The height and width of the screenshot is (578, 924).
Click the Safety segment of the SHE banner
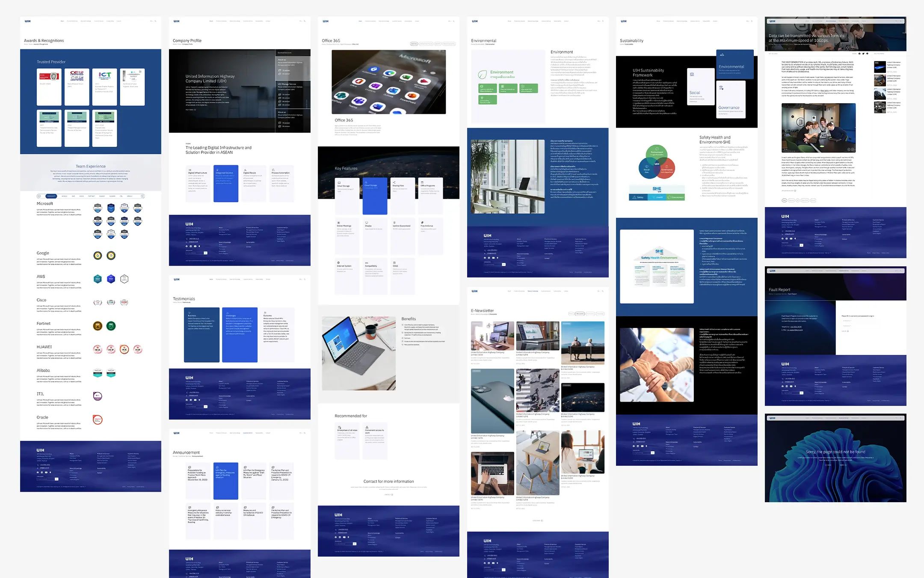(x=638, y=197)
